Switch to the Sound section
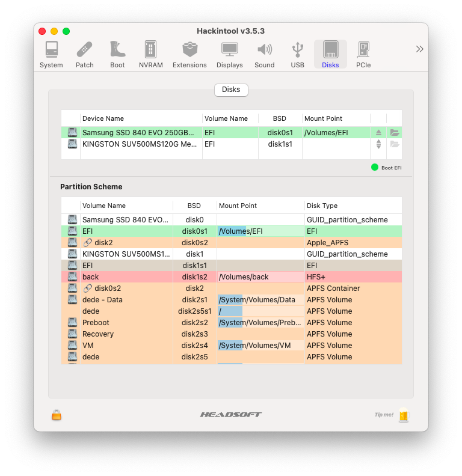 point(264,55)
